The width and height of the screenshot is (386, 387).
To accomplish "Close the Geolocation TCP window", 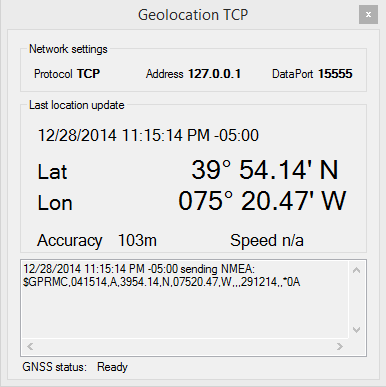I will coord(368,15).
